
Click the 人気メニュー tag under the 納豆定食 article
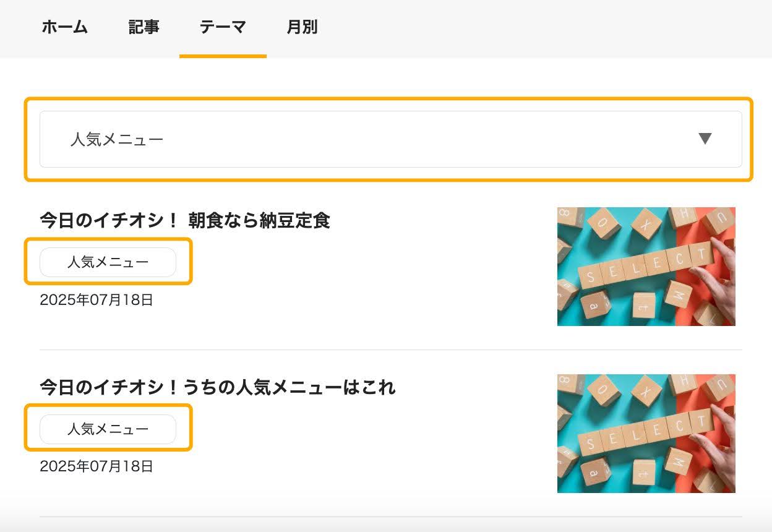point(108,262)
